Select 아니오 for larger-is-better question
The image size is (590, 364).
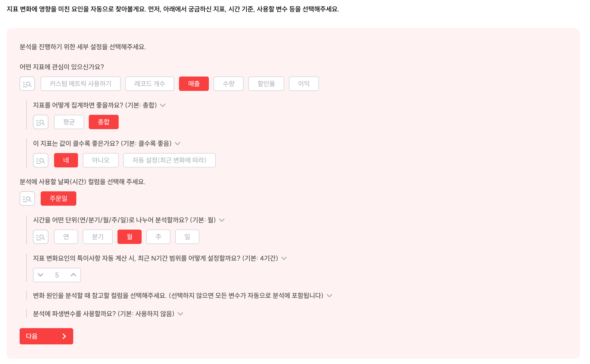(x=101, y=160)
